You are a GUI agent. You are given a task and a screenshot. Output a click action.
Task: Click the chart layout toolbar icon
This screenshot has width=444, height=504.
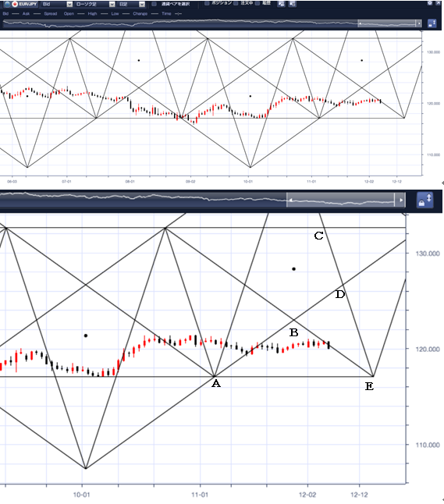[293, 4]
